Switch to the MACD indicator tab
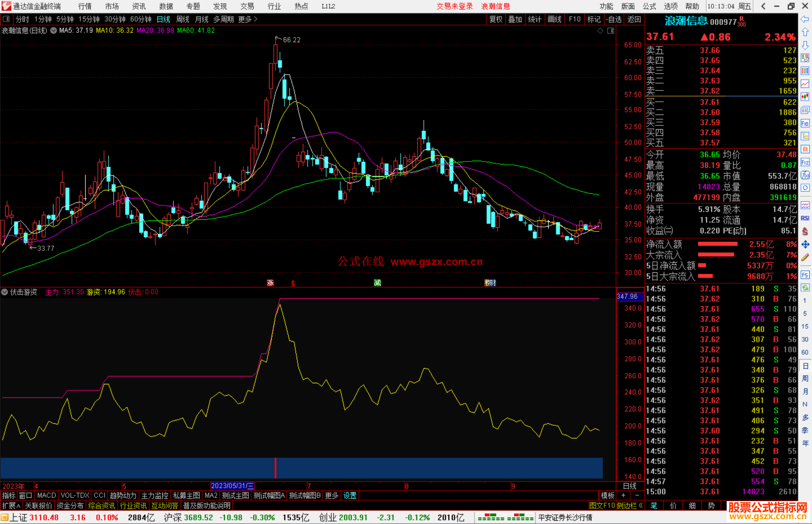The width and height of the screenshot is (812, 524). point(47,495)
